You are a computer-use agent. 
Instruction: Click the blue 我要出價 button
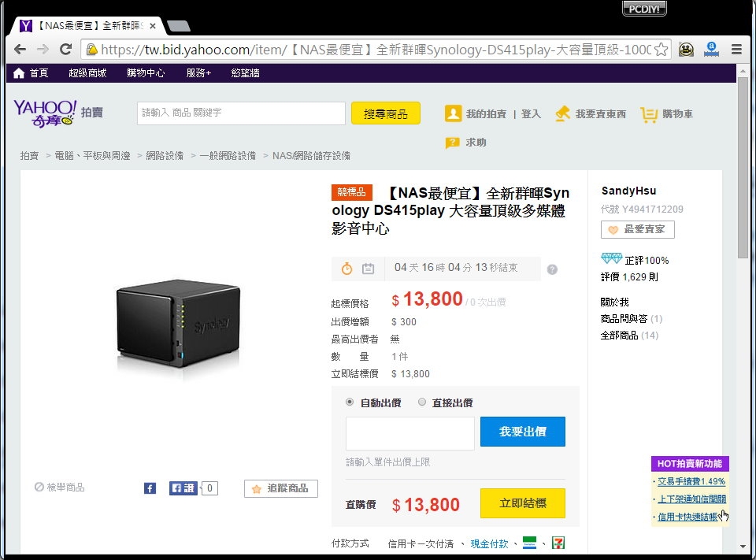tap(523, 431)
